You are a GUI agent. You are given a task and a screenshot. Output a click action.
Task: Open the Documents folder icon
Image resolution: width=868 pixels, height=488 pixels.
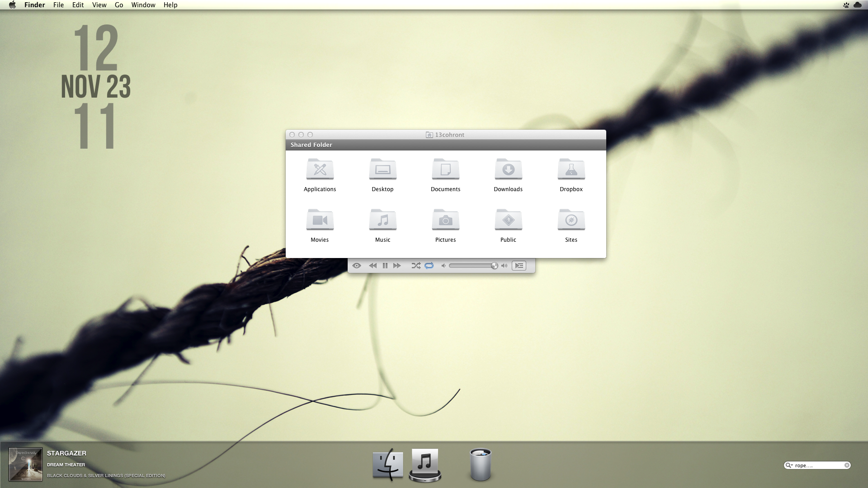pos(445,169)
